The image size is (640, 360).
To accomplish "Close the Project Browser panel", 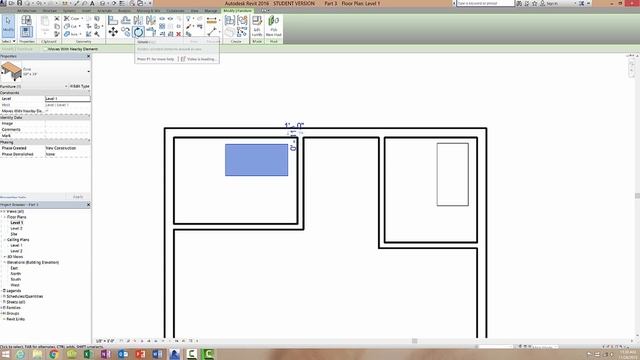I will [88, 204].
